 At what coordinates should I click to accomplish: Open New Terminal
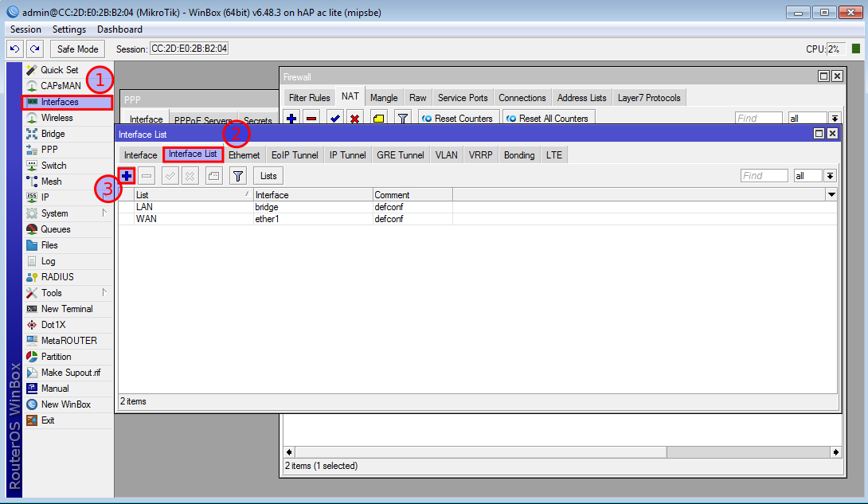pos(66,309)
